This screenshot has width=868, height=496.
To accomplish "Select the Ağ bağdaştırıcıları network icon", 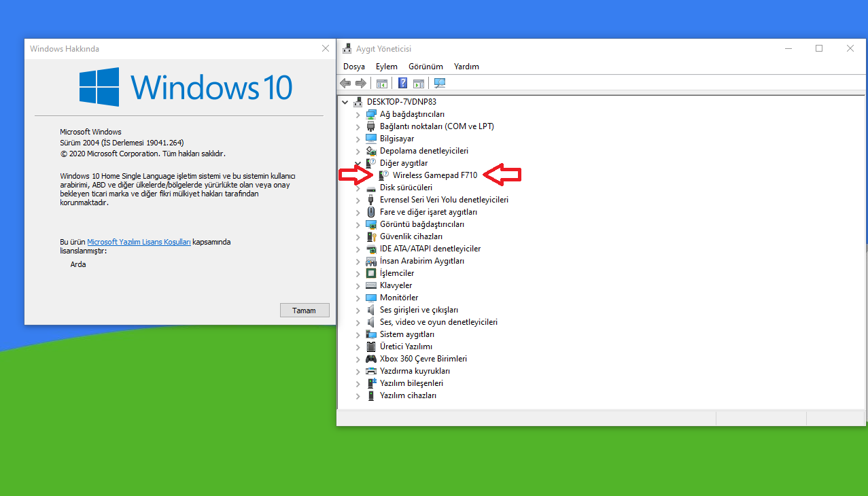I will (371, 114).
